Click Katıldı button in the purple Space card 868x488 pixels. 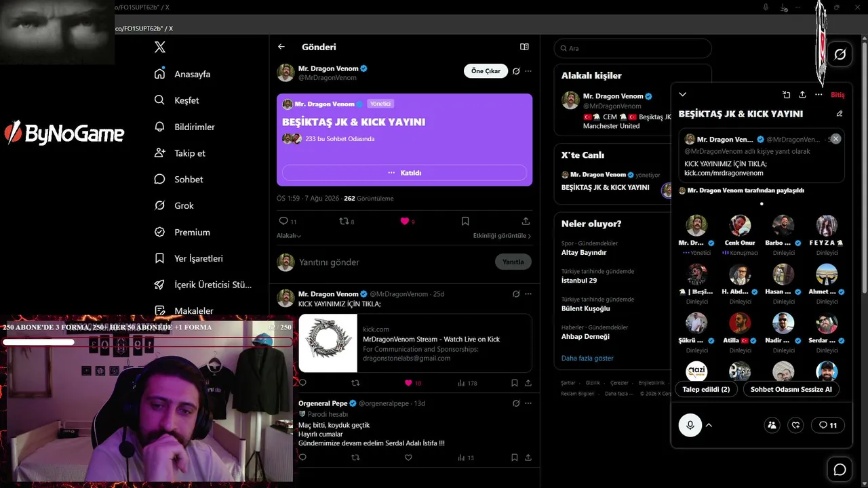point(404,173)
